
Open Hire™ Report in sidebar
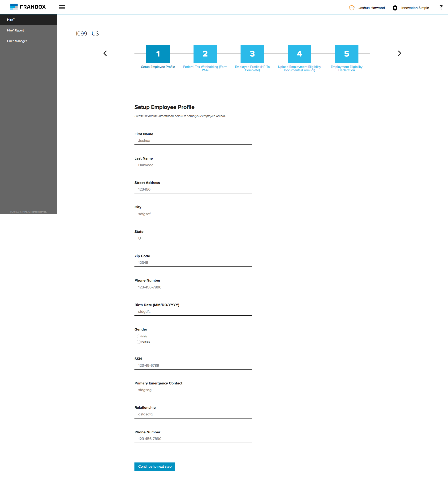28,30
